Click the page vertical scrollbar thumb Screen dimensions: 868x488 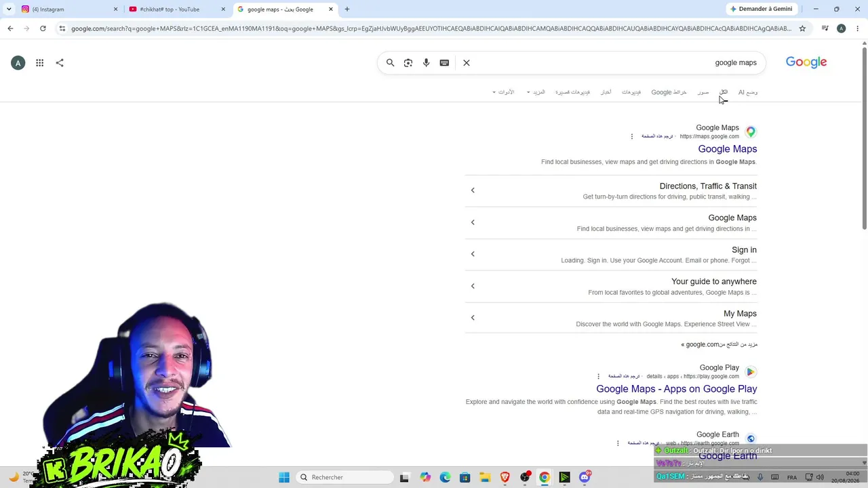coord(865,139)
